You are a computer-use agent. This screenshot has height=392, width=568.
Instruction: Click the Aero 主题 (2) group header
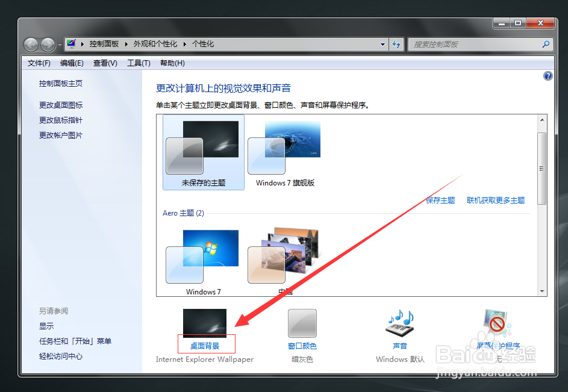(x=183, y=213)
